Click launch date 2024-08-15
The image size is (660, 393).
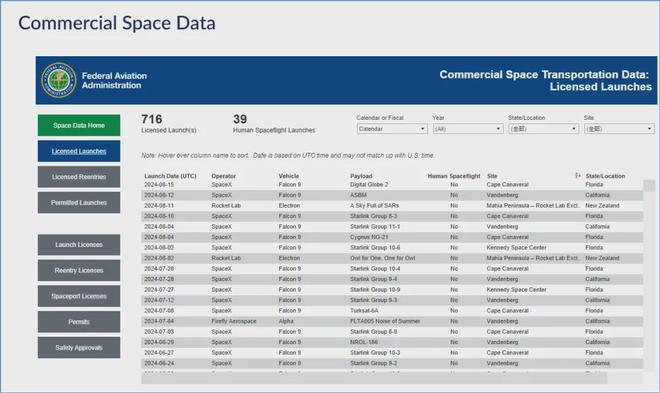159,185
